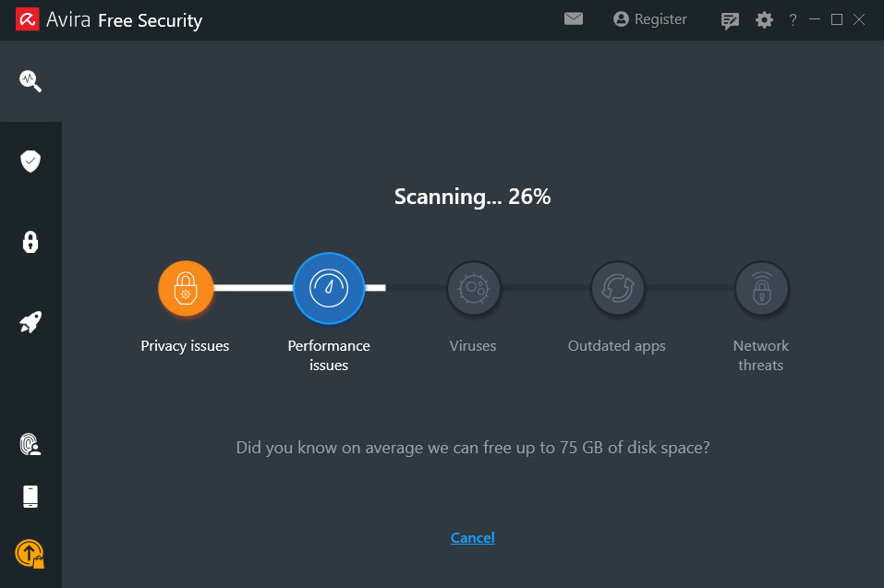This screenshot has height=588, width=884.
Task: Click the white scan progress bar segment
Action: (253, 288)
